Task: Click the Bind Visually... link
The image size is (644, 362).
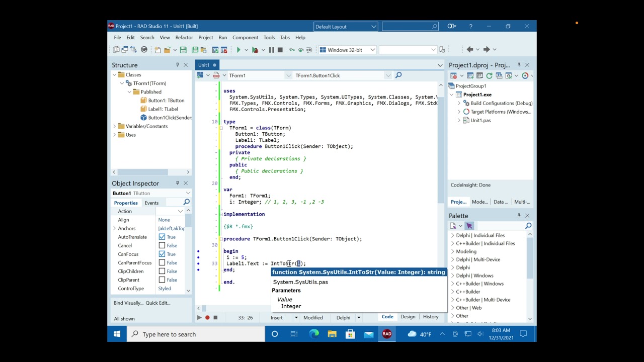Action: 128,303
